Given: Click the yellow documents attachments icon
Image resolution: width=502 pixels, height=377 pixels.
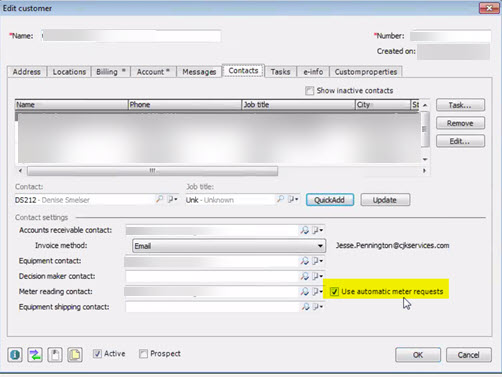Looking at the screenshot, I should pos(75,355).
